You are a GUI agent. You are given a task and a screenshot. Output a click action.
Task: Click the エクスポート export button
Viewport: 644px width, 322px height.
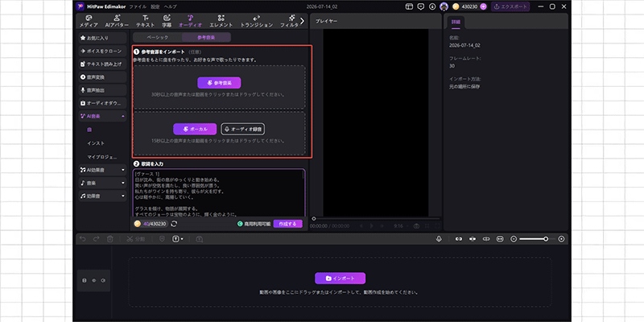(x=510, y=6)
